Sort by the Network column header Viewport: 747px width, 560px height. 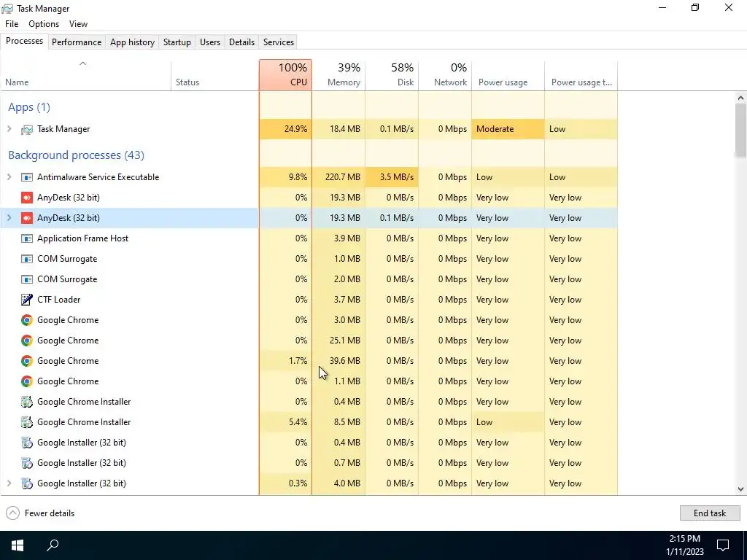(445, 75)
